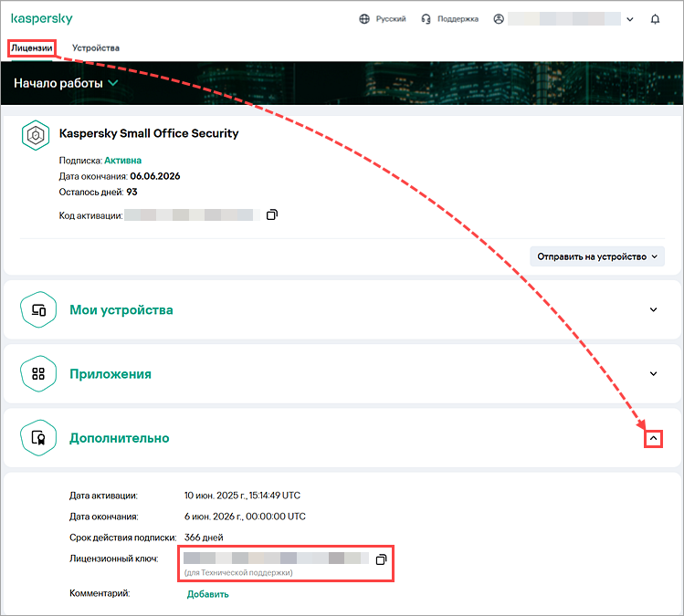Add a comment via Добавить link

tap(207, 594)
